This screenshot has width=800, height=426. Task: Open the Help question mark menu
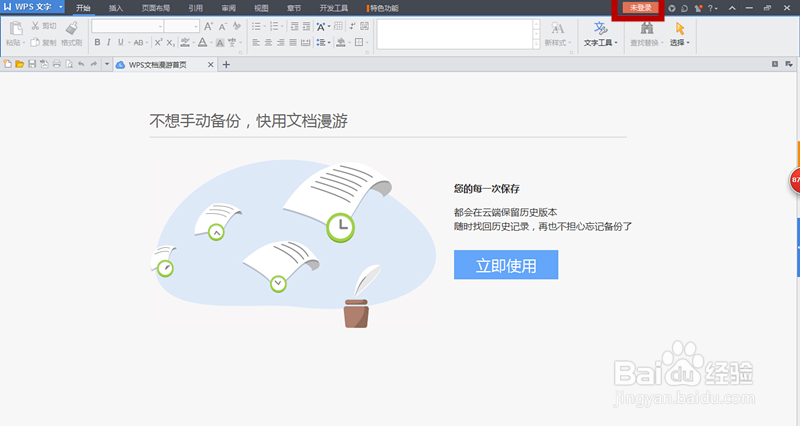point(712,8)
